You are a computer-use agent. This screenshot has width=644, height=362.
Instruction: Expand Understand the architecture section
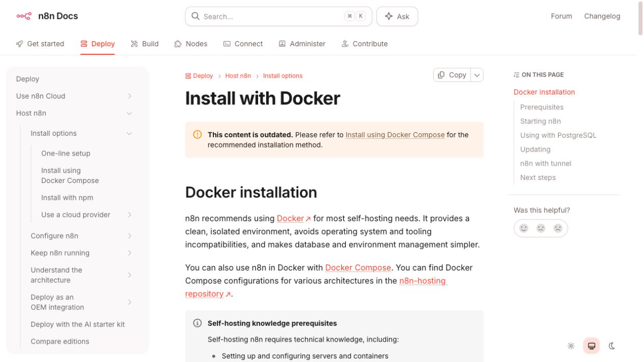tap(129, 275)
